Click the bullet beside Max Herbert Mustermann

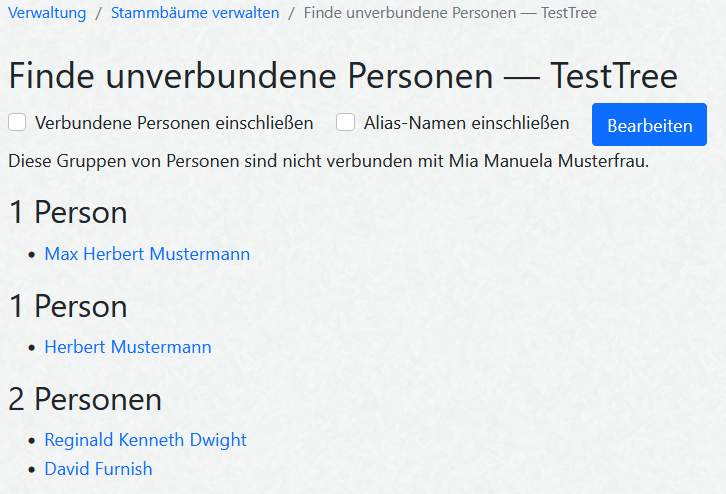click(x=33, y=255)
